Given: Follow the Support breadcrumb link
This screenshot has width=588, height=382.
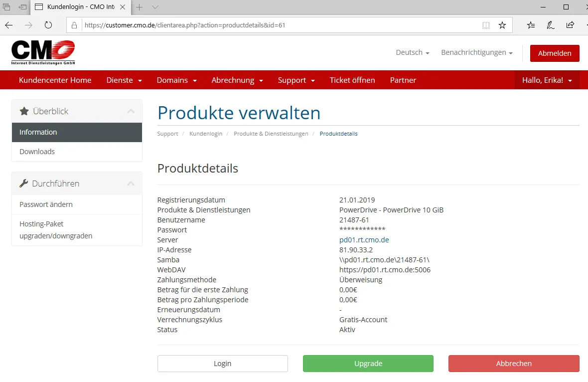Looking at the screenshot, I should [x=167, y=134].
